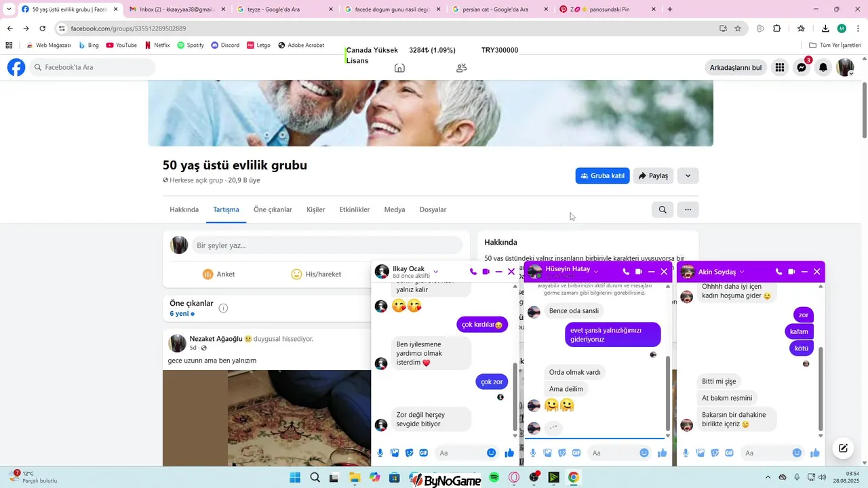The height and width of the screenshot is (488, 868).
Task: Open the Kişiler tab
Action: 315,209
